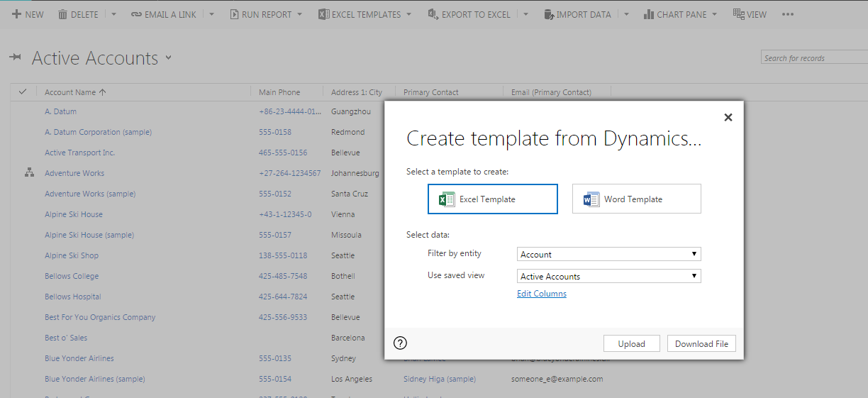Open the Adventure Works (sample) account

pos(90,194)
